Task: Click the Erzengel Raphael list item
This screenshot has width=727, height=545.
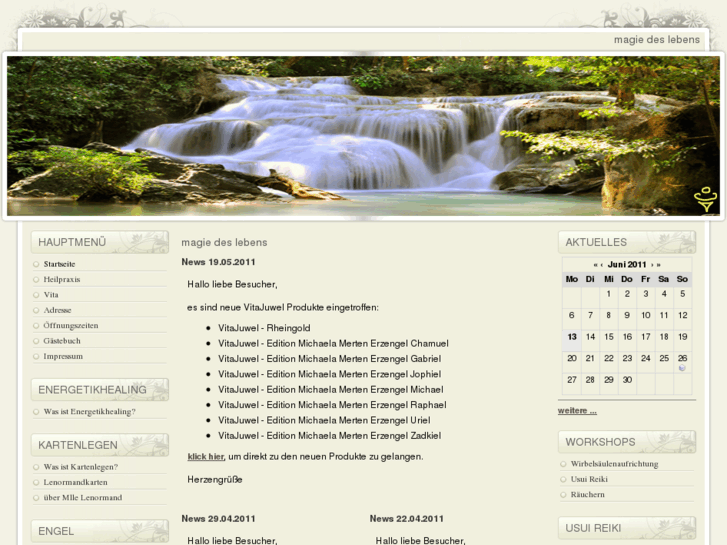Action: pyautogui.click(x=332, y=404)
